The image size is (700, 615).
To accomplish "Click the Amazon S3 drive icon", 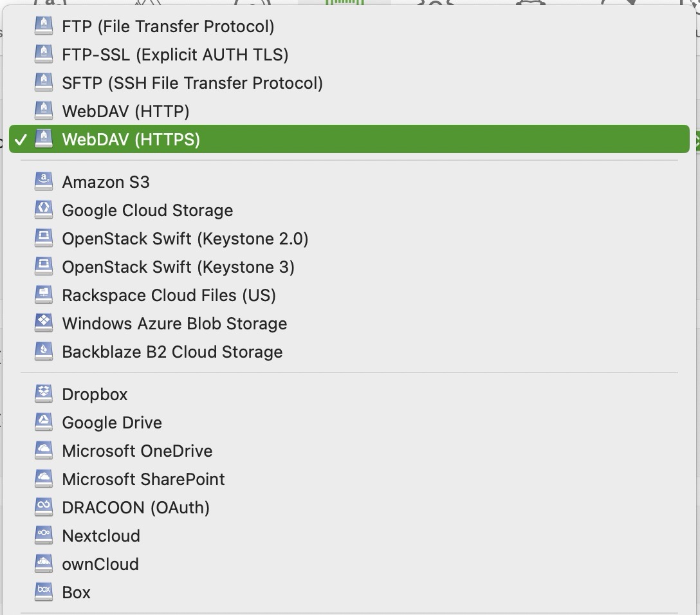I will pos(44,182).
